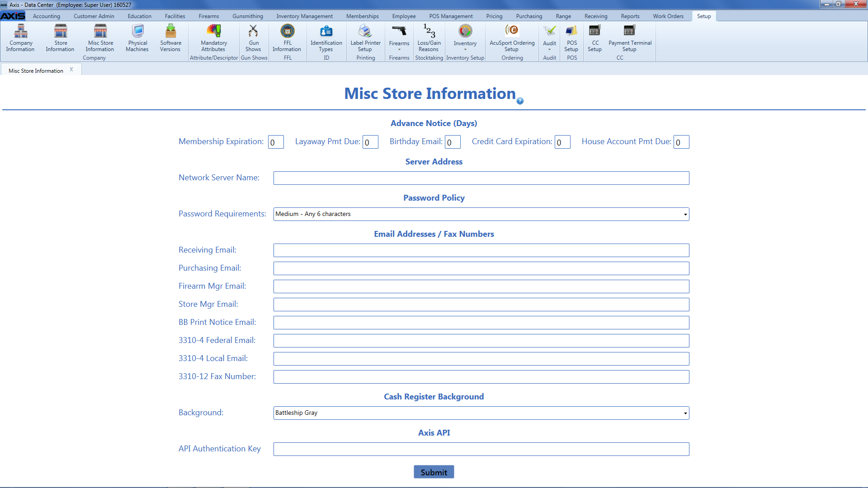
Task: Open Mandatory Attributes setup
Action: click(214, 38)
